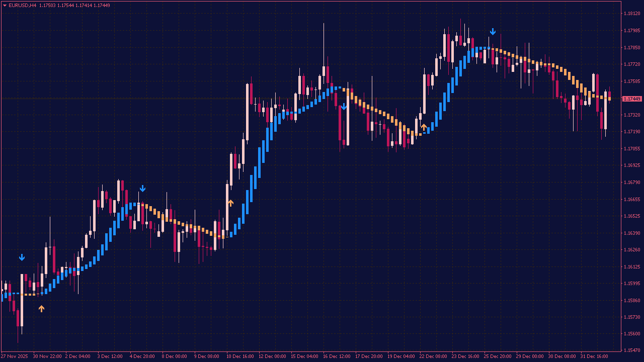Click the leftmost orange up arrow signal
This screenshot has height=362, width=644.
pos(41,309)
